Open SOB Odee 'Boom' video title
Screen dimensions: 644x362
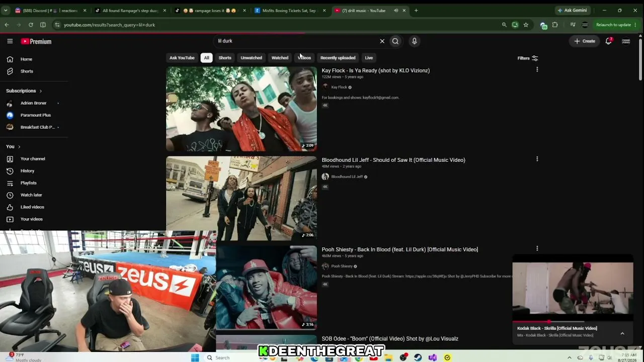coord(390,339)
